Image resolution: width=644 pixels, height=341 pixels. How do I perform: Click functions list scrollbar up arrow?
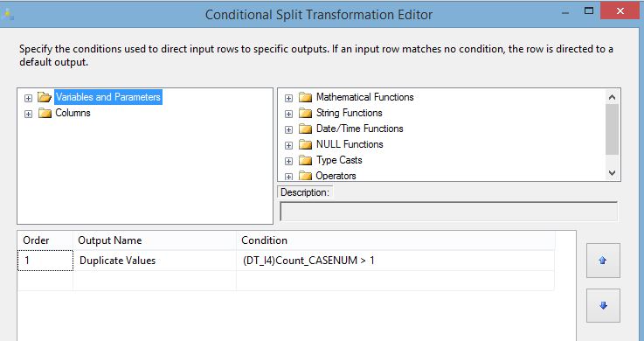pyautogui.click(x=612, y=97)
